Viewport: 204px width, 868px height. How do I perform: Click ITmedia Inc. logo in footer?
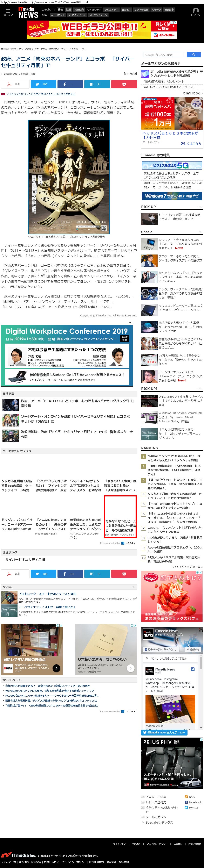[x=19, y=855]
